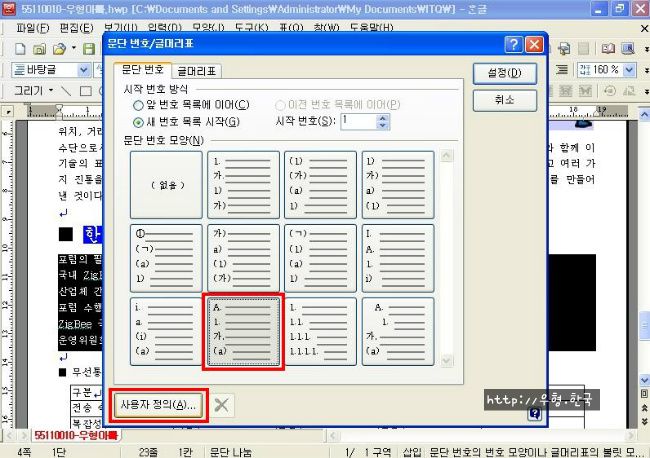Select the ( 없음 ) numbering style
The height and width of the screenshot is (458, 650).
[x=166, y=185]
